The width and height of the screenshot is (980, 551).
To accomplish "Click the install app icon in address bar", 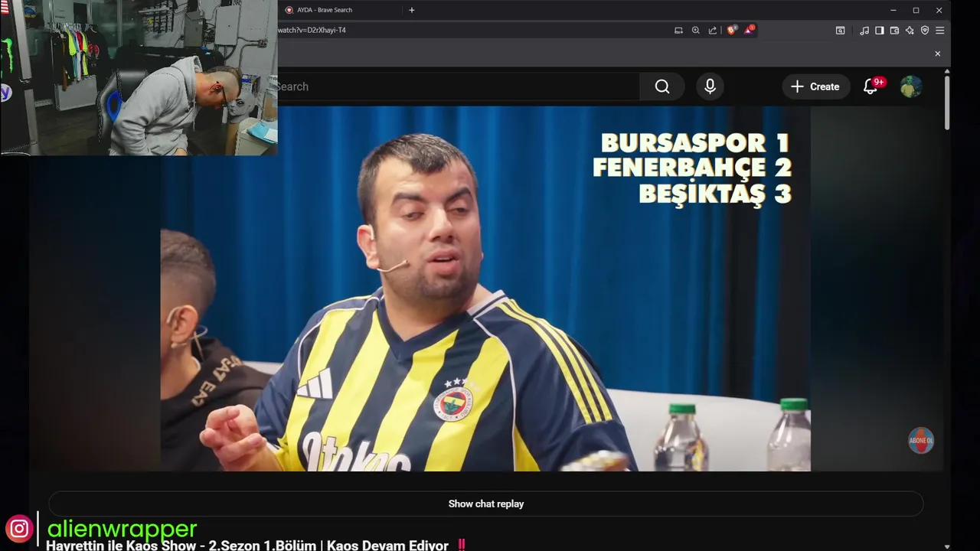I will click(x=678, y=30).
